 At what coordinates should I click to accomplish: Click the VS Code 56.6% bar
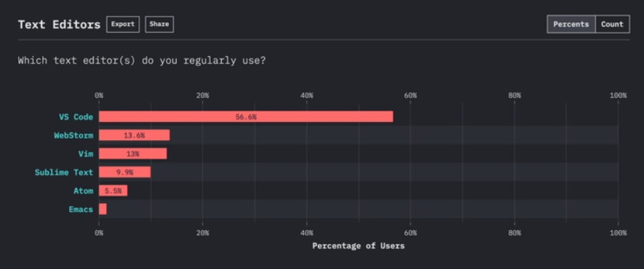pyautogui.click(x=246, y=116)
